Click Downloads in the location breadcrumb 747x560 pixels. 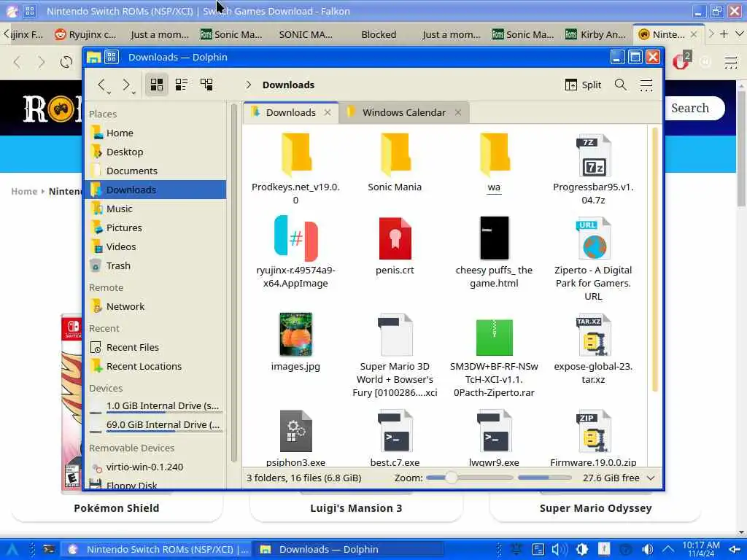tap(288, 85)
